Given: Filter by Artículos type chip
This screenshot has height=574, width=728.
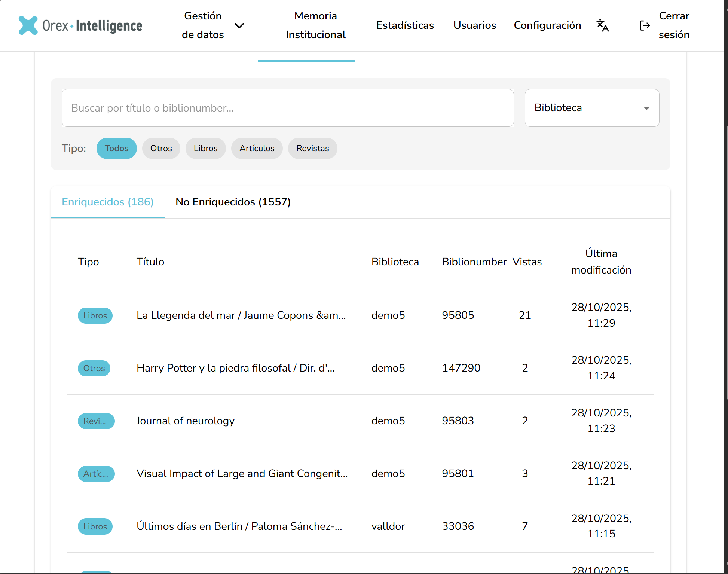Looking at the screenshot, I should [257, 149].
